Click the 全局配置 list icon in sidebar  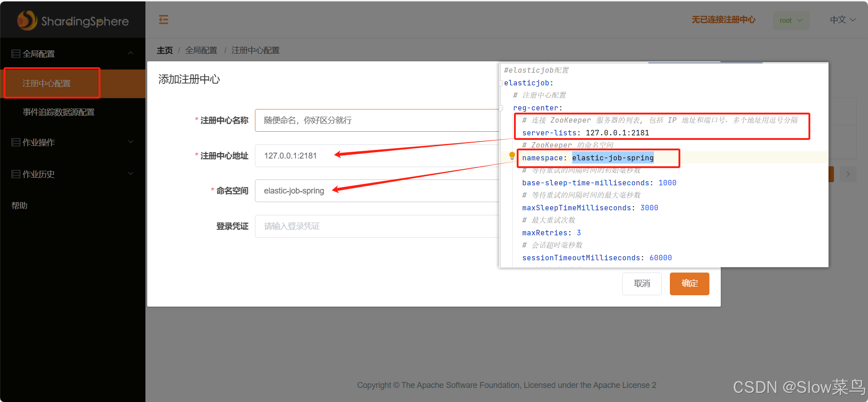(x=16, y=54)
